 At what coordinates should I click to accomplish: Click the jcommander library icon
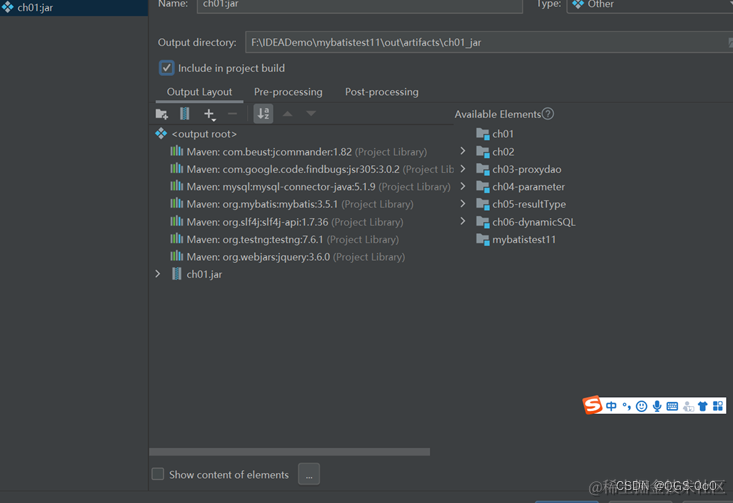[x=176, y=151]
